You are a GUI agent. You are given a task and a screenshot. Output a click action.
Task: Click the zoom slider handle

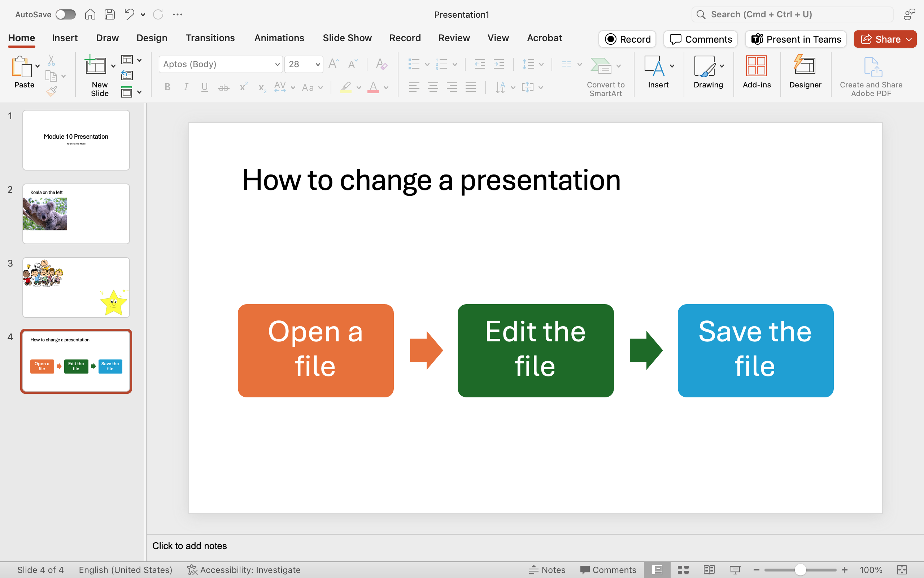800,570
